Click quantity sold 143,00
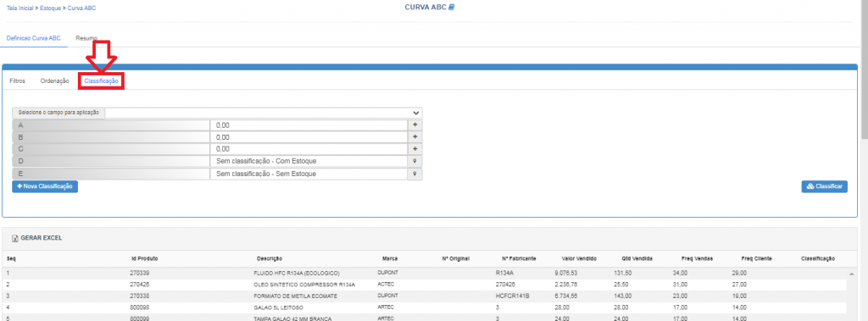The height and width of the screenshot is (321, 868). click(x=623, y=296)
